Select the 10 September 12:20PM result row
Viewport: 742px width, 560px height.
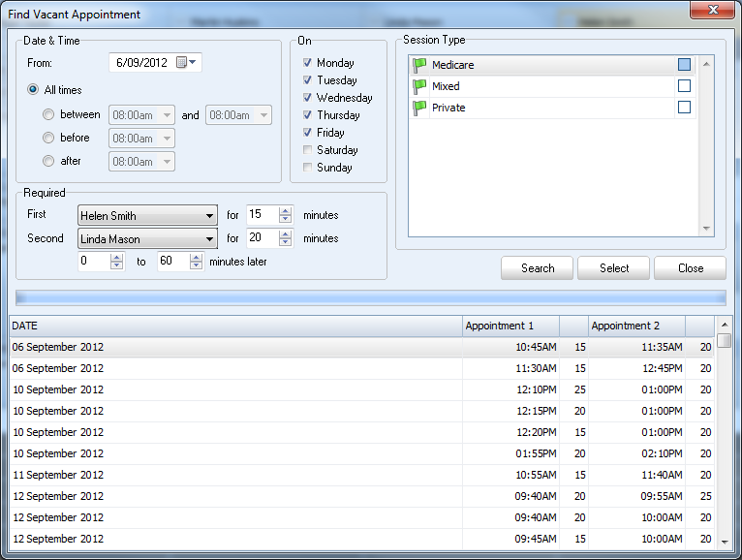[x=362, y=432]
